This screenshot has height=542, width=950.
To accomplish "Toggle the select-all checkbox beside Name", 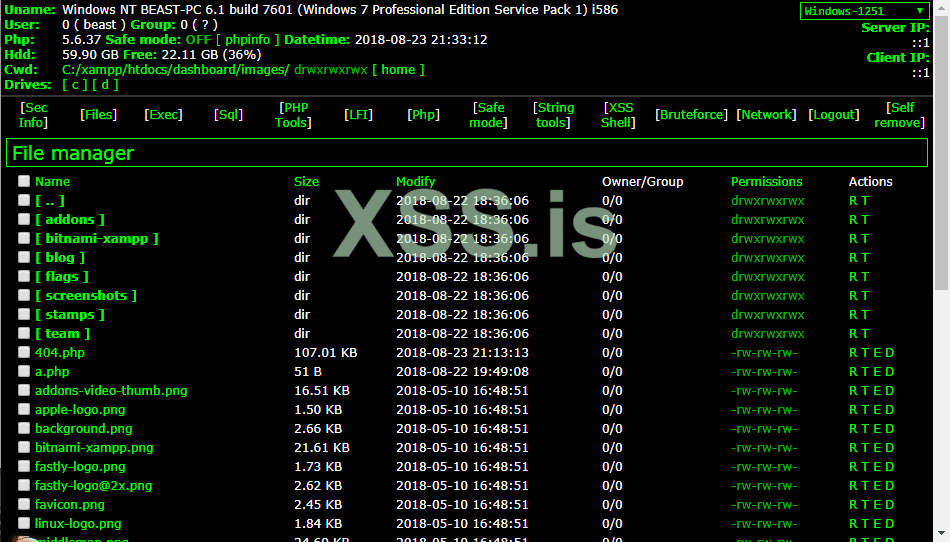I will 24,181.
